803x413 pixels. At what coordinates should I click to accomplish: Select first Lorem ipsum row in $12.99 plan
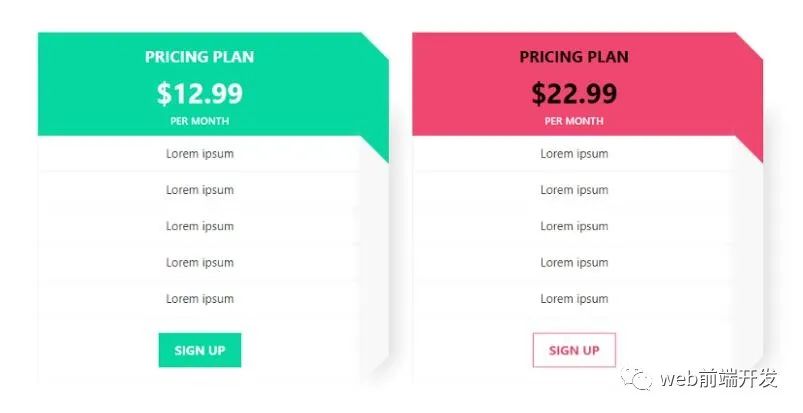(199, 154)
